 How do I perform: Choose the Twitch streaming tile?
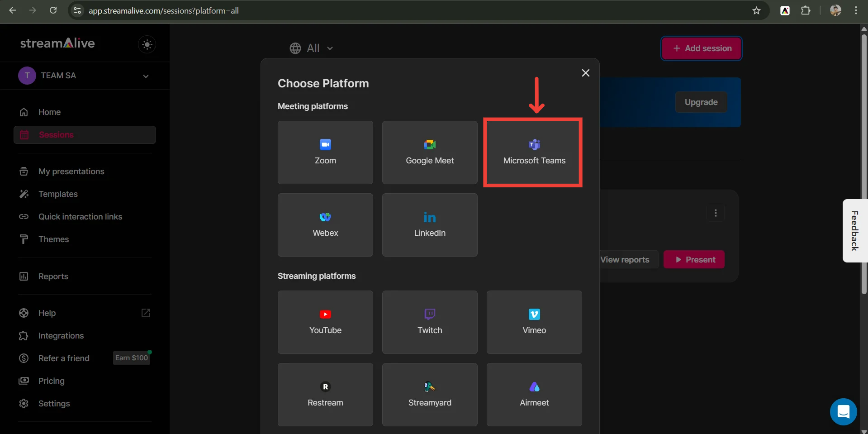(x=430, y=322)
